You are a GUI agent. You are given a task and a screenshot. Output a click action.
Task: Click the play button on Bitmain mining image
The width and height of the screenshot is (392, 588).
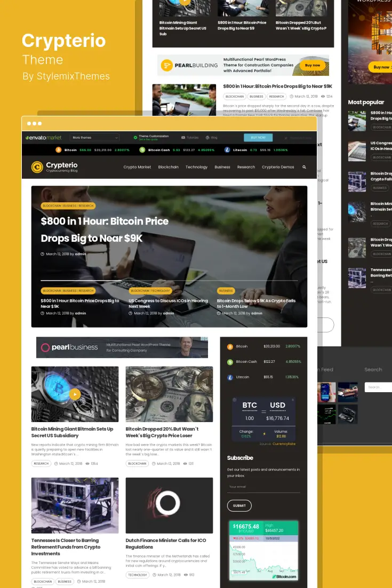(x=75, y=394)
